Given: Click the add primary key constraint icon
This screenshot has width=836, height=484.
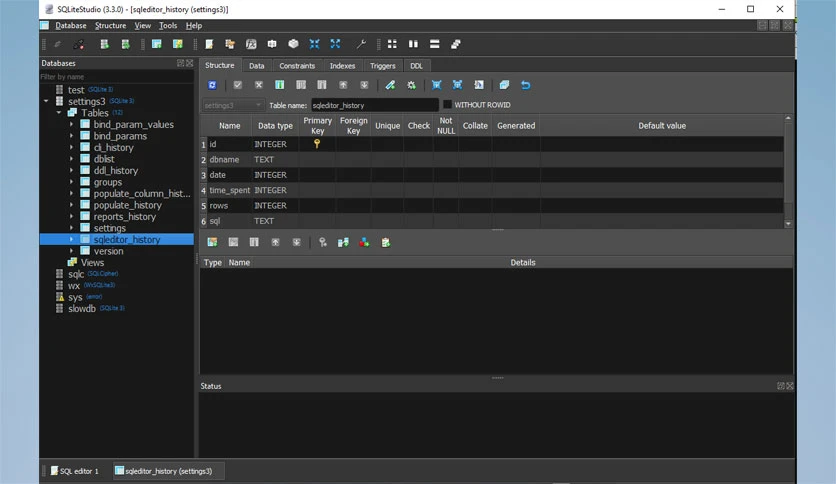Looking at the screenshot, I should coord(323,243).
